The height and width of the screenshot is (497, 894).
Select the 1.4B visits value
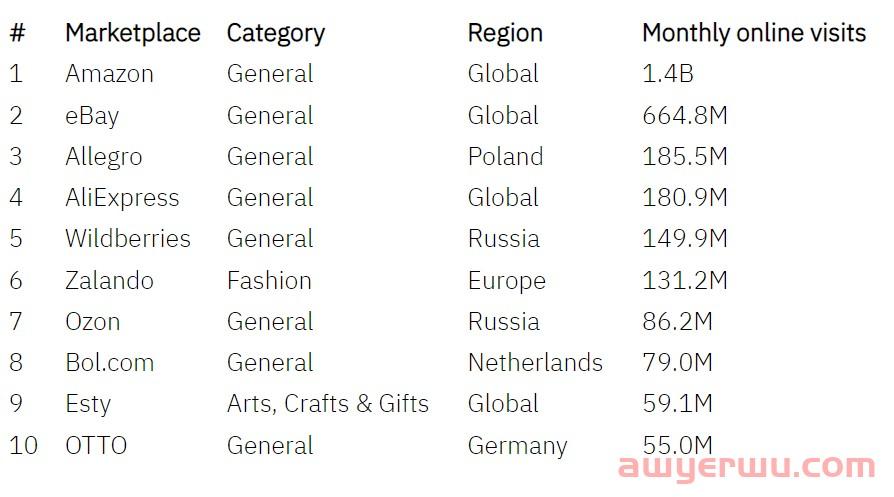[667, 74]
